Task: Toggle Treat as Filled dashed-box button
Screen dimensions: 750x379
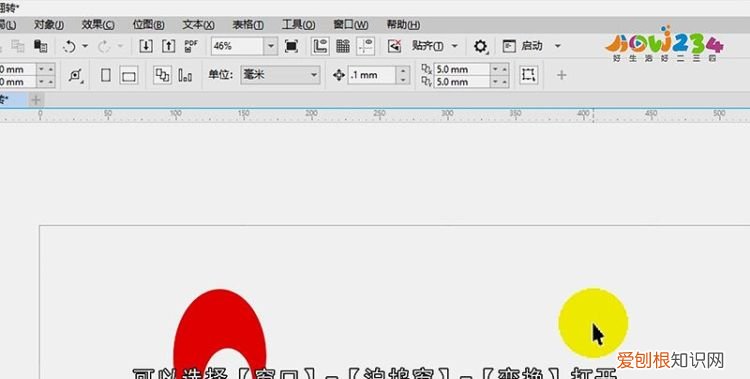Action: tap(528, 75)
